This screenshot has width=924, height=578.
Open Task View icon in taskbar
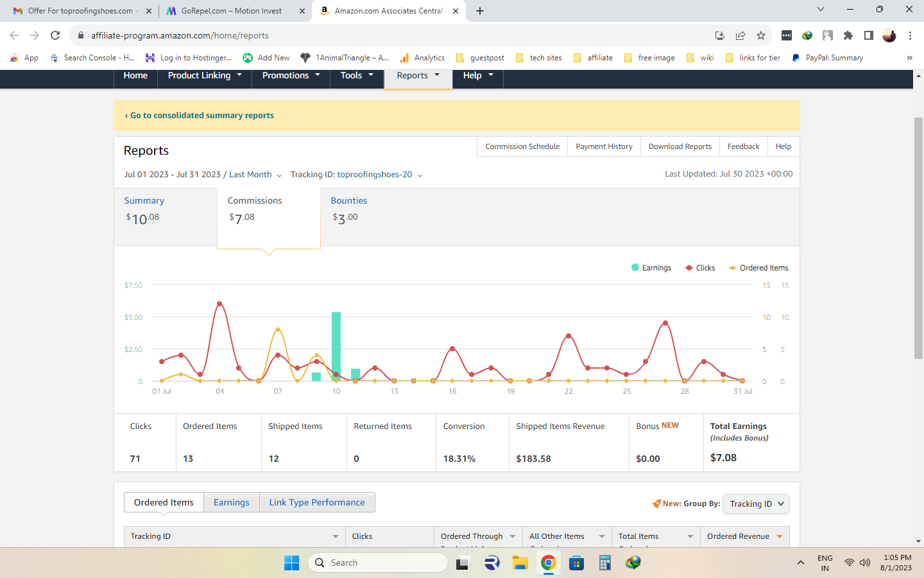[x=463, y=563]
